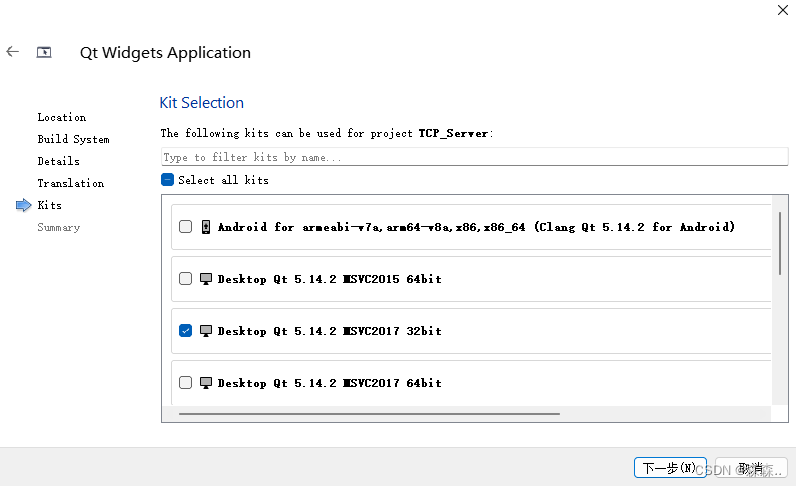
Task: Go back with the left arrow icon
Action: point(13,51)
